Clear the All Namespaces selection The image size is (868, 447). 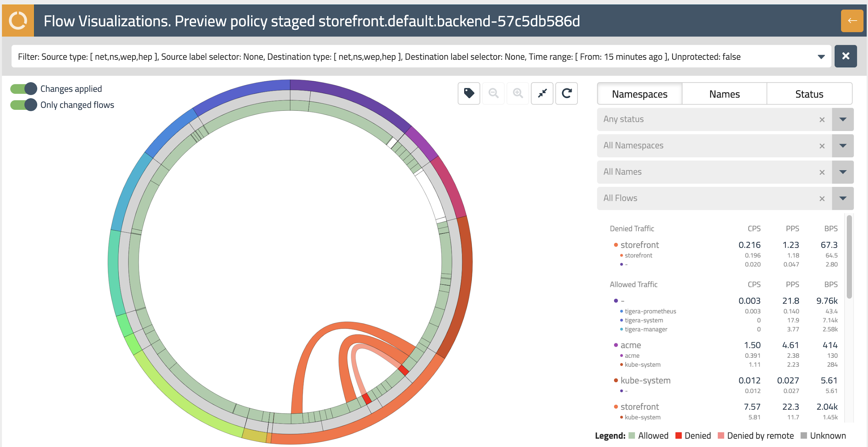[x=822, y=146]
